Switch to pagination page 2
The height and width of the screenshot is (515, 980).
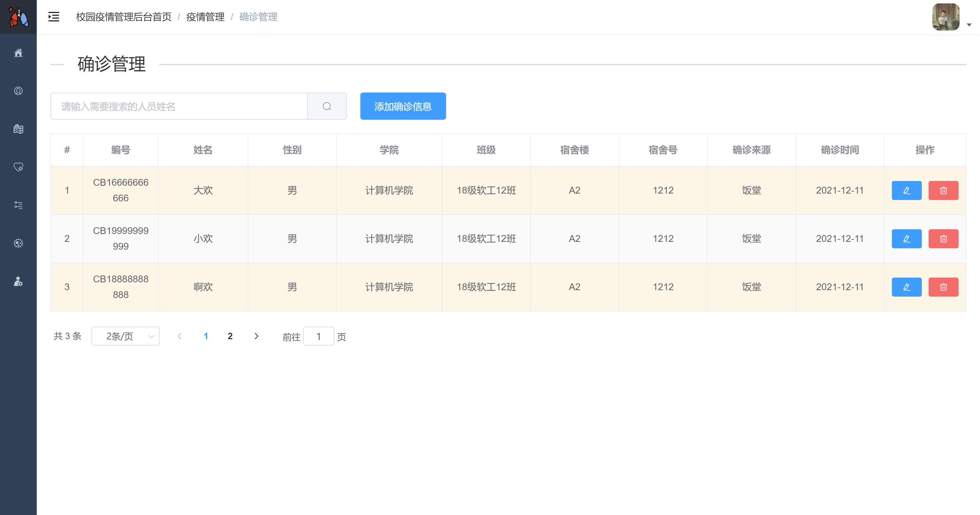(x=230, y=336)
